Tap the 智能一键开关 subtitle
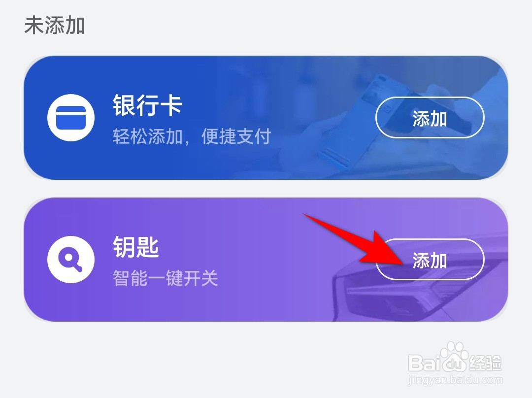 (x=165, y=278)
